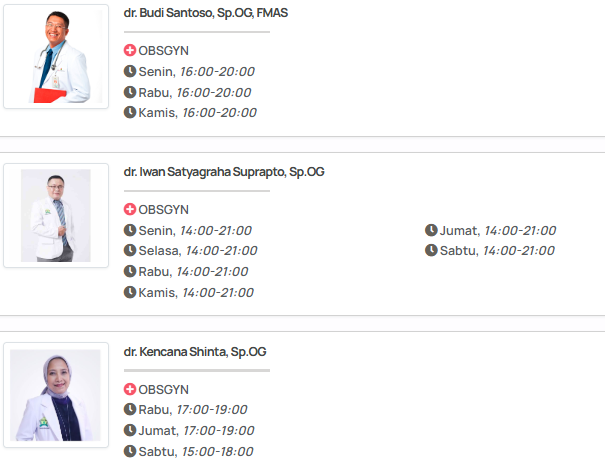Click dr. Budi Santoso's photo thumbnail
Image resolution: width=605 pixels, height=464 pixels.
coord(56,56)
